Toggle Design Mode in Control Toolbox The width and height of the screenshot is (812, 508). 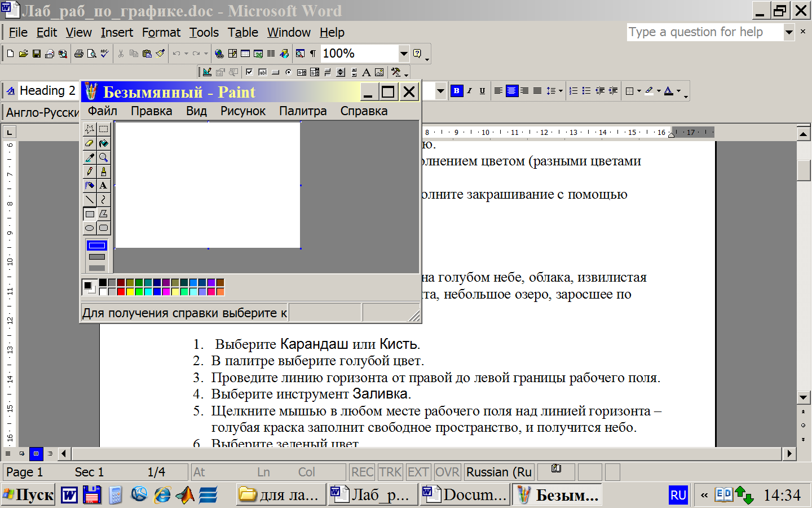[x=207, y=72]
